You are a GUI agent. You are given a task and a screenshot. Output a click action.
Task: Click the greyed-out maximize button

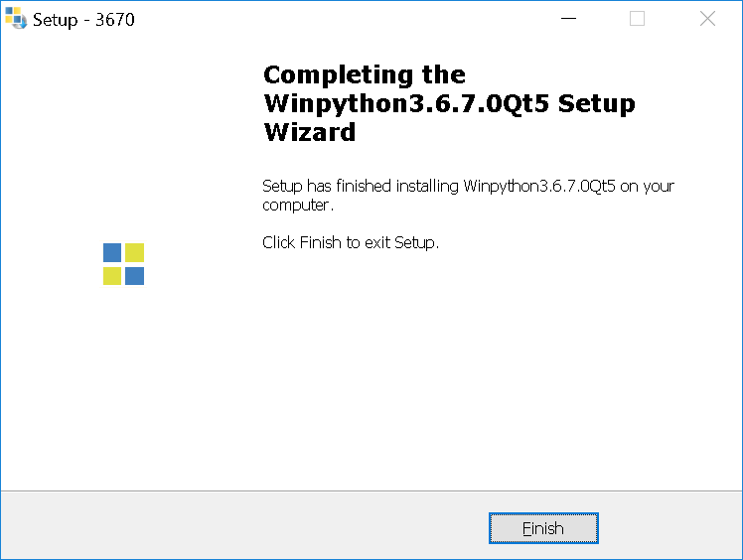point(637,19)
